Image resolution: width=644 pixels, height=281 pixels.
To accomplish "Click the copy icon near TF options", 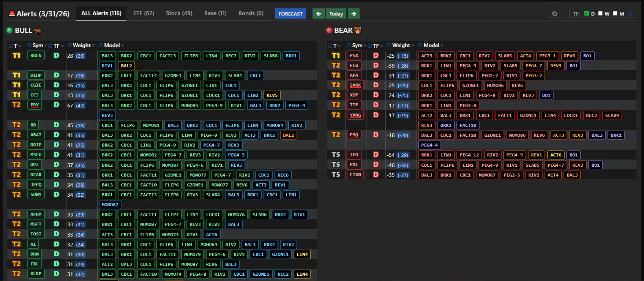I will [x=554, y=14].
